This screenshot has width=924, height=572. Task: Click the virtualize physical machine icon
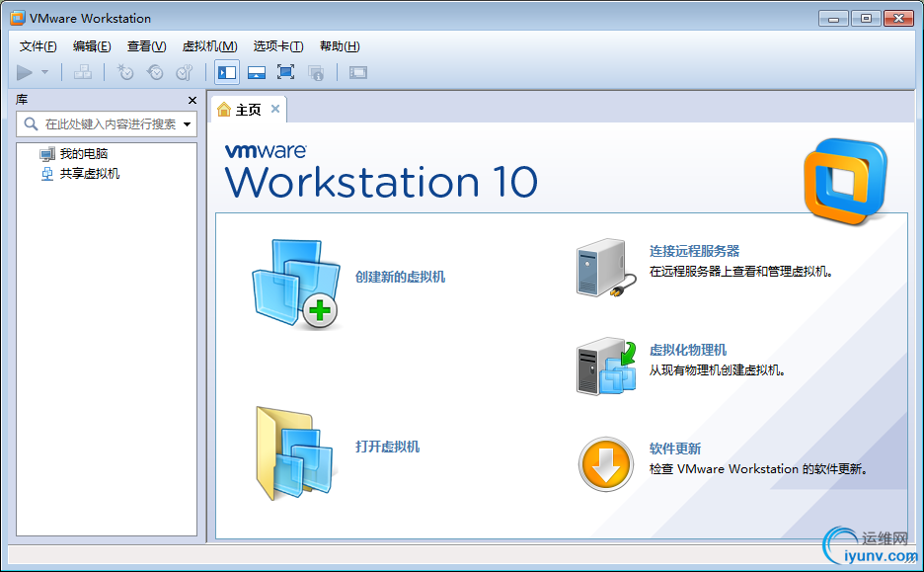tap(606, 367)
